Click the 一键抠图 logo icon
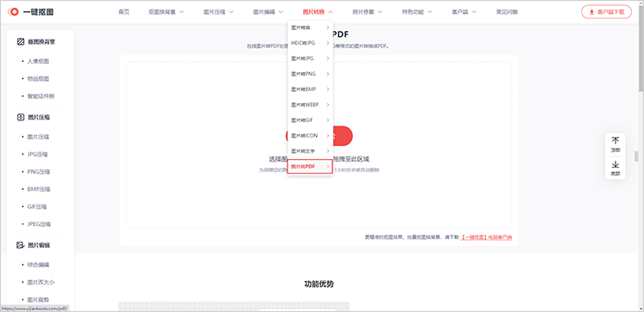 click(13, 12)
